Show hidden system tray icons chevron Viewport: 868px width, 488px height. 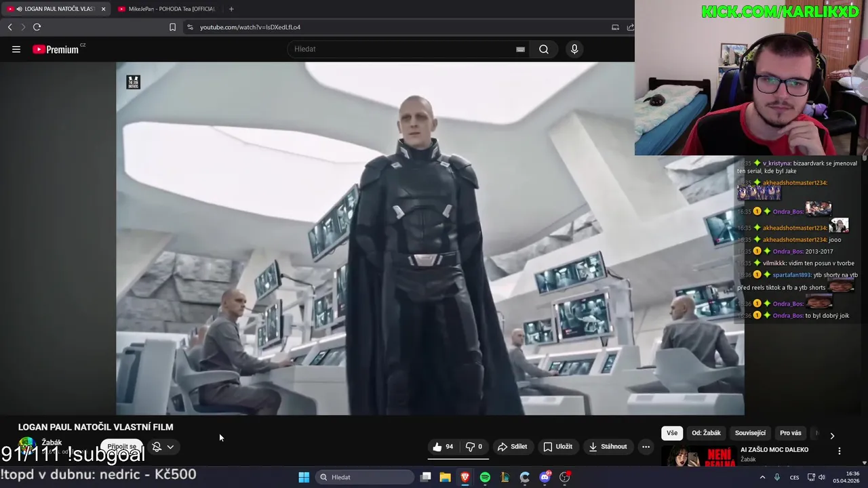click(762, 477)
